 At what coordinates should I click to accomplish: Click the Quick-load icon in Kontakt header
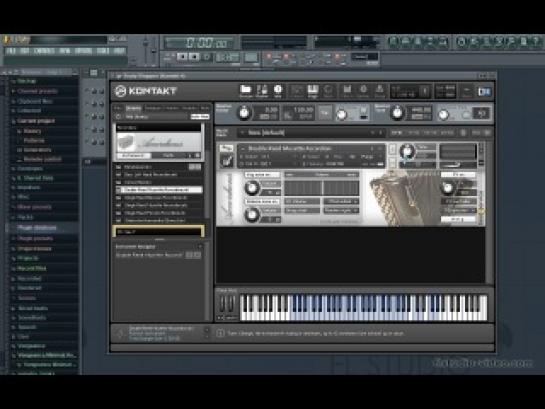point(328,91)
